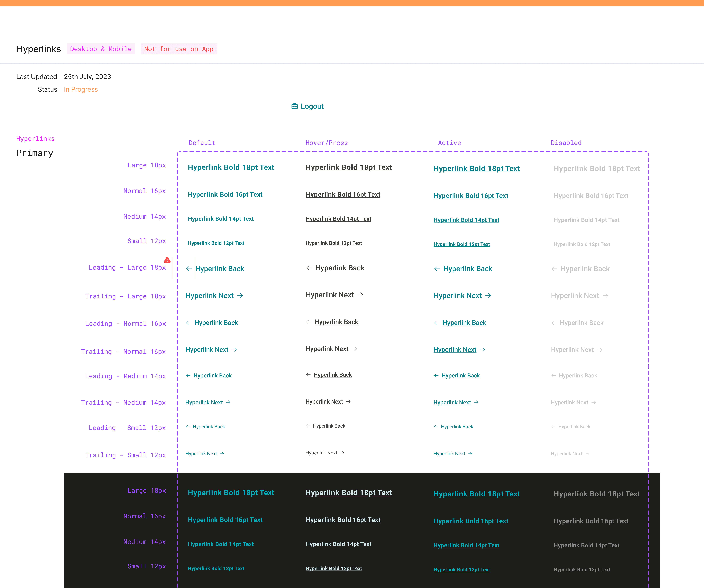Click the Hover/Press column header
704x588 pixels.
pos(327,143)
